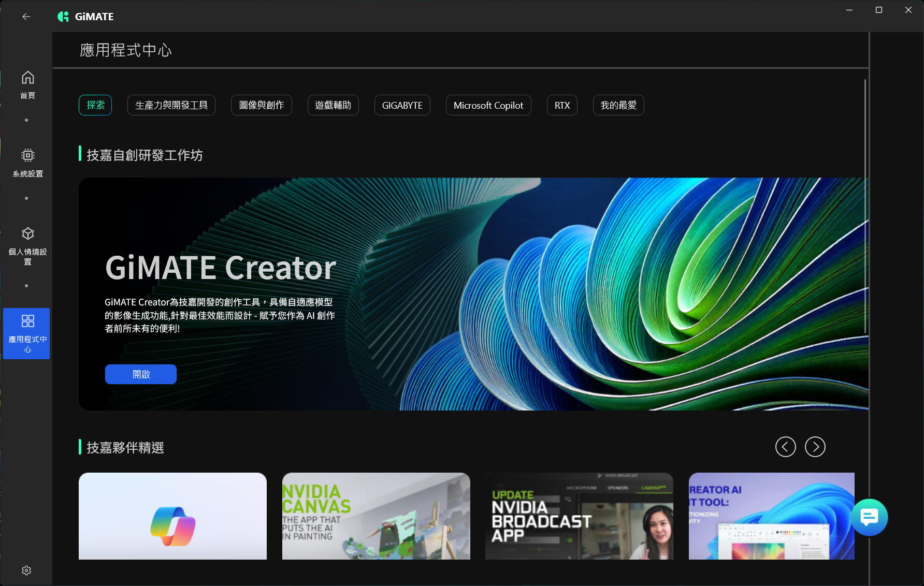This screenshot has height=586, width=924.
Task: Minimize the GiMATE window
Action: click(849, 10)
